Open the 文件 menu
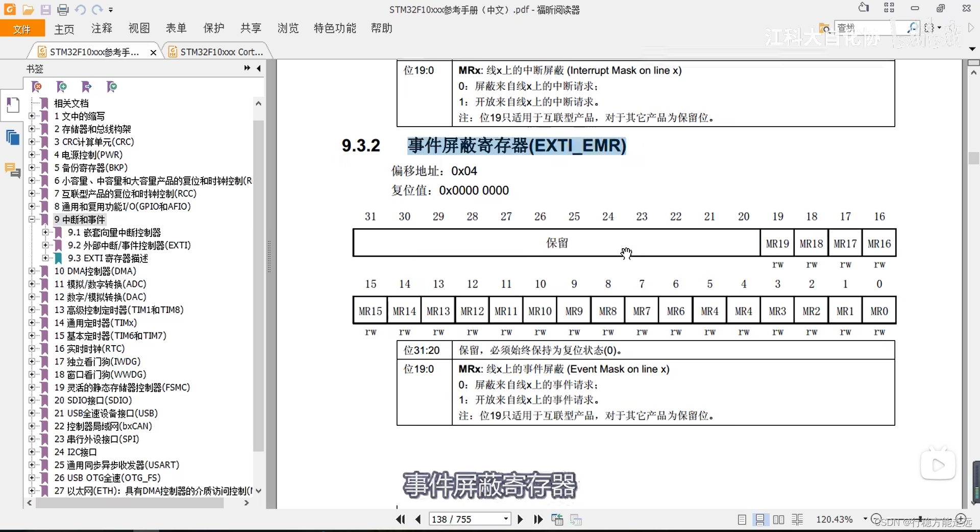 pos(22,29)
